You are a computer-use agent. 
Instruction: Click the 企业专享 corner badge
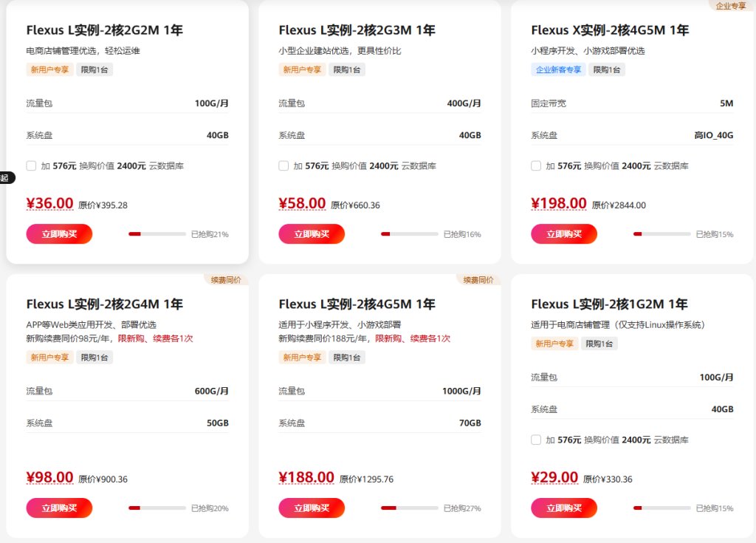pyautogui.click(x=731, y=6)
